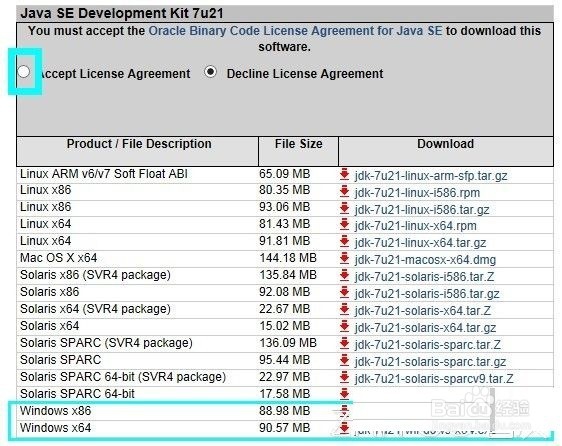Select the Accept License Agreement radio button
The width and height of the screenshot is (562, 446).
(x=24, y=72)
